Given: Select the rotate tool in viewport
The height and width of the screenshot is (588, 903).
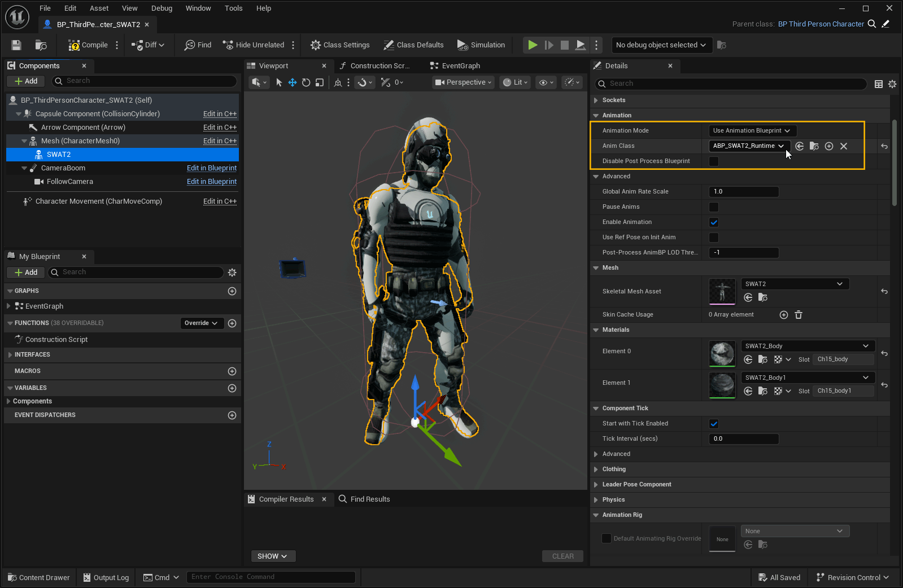Looking at the screenshot, I should coord(306,82).
